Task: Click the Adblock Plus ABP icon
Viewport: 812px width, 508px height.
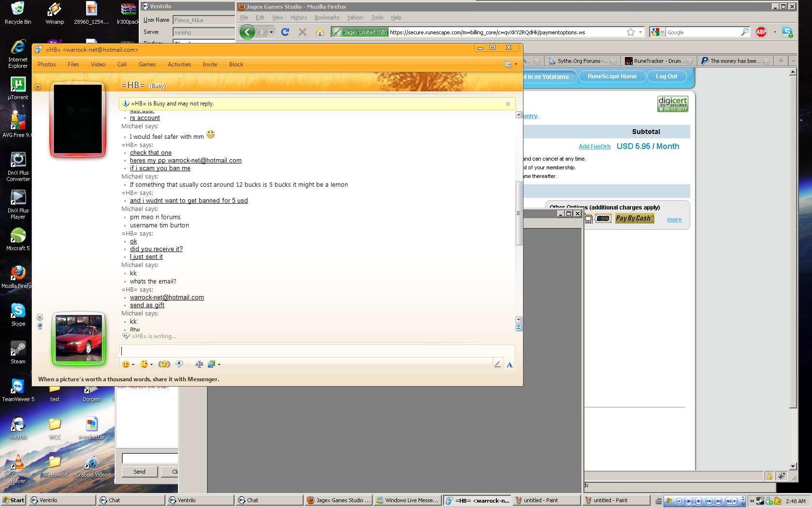Action: [x=761, y=32]
